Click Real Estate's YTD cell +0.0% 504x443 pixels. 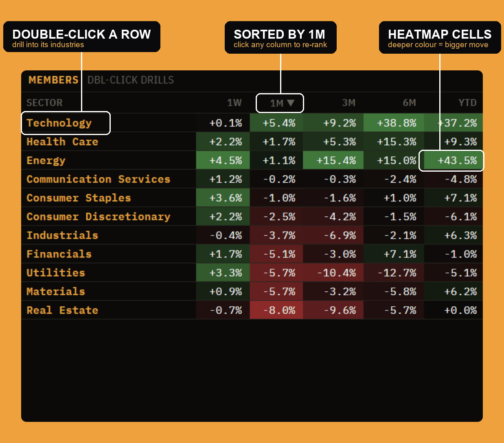click(x=454, y=310)
